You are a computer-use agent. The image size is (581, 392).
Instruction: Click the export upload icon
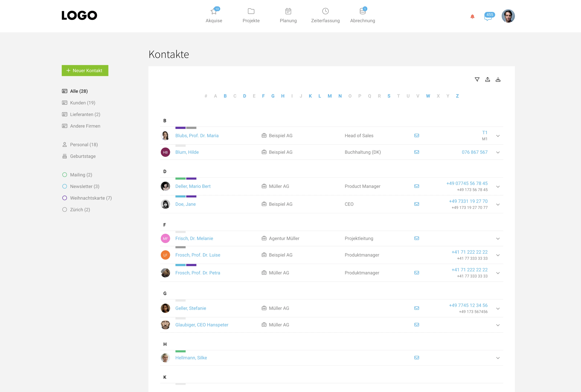pos(487,79)
